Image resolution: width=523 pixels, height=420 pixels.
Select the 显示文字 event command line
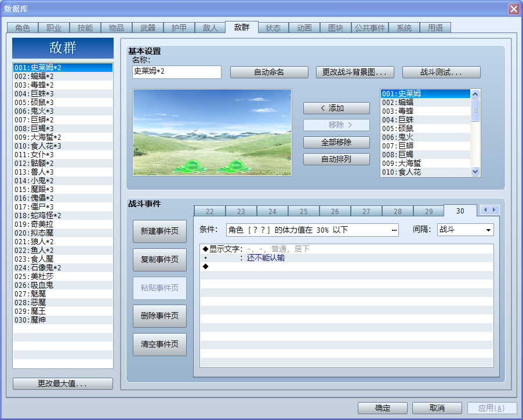point(347,249)
